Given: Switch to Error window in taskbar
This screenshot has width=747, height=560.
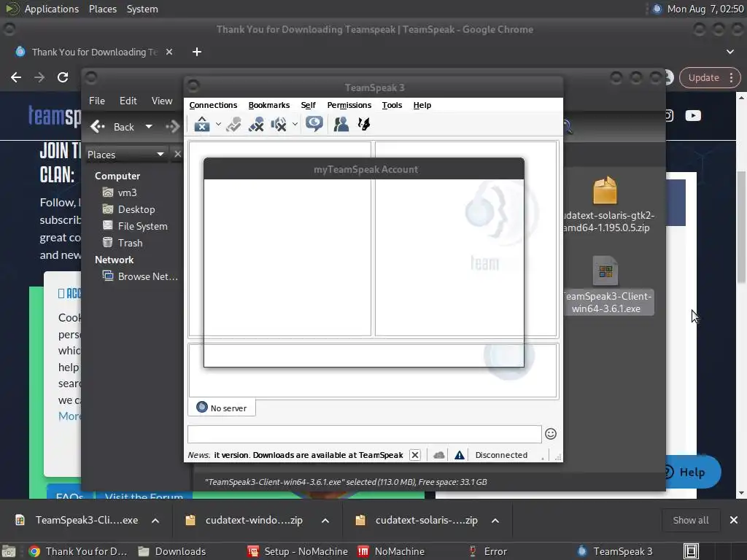Looking at the screenshot, I should click(488, 551).
